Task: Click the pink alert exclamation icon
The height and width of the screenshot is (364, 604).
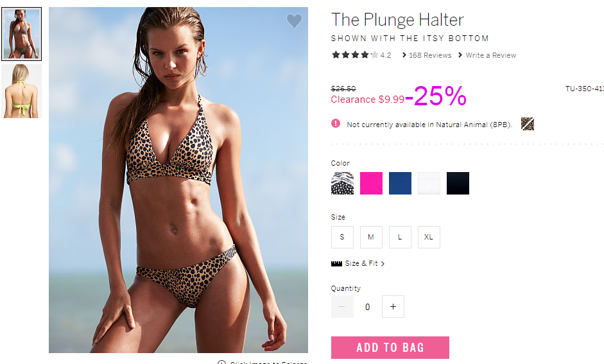Action: coord(336,123)
